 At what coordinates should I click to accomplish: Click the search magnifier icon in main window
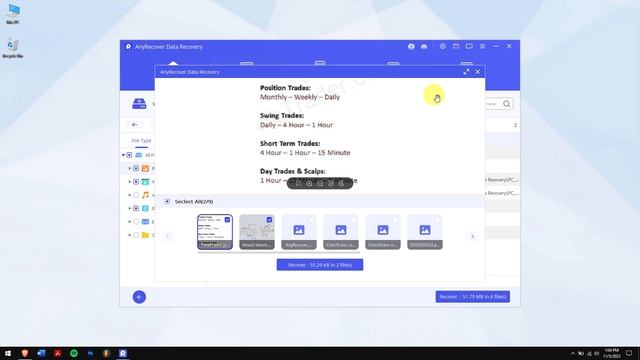(x=507, y=104)
